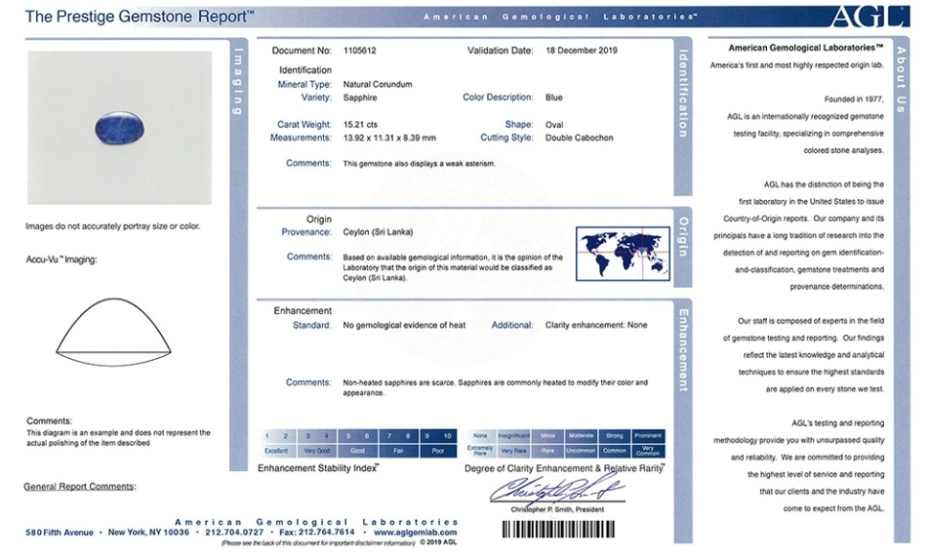The image size is (929, 560).
Task: Click the Ceylon (Sri Lanka) provenance value
Action: tap(378, 232)
